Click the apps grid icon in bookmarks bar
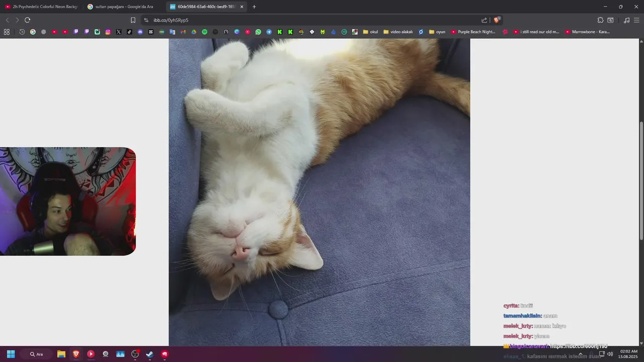Viewport: 644px width, 362px height. [7, 32]
